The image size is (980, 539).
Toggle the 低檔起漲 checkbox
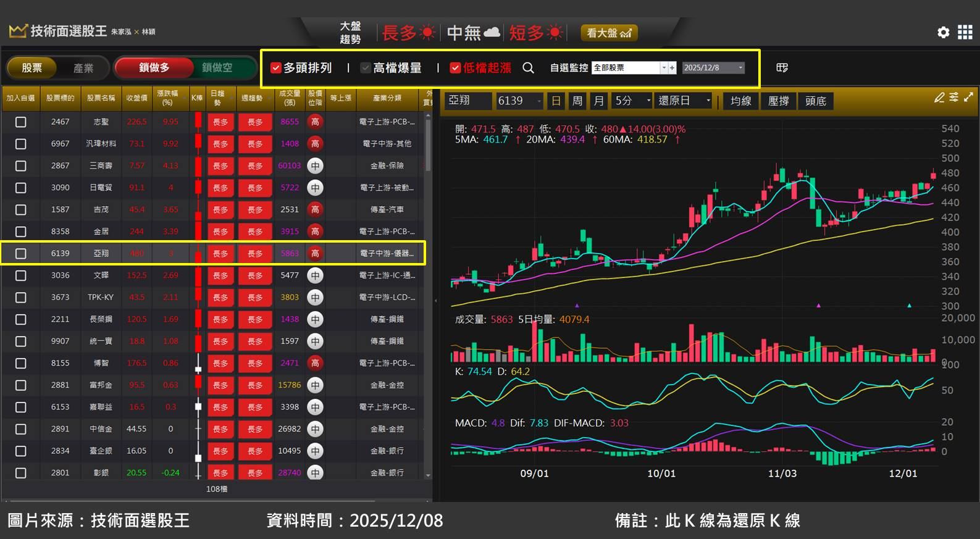click(x=455, y=68)
